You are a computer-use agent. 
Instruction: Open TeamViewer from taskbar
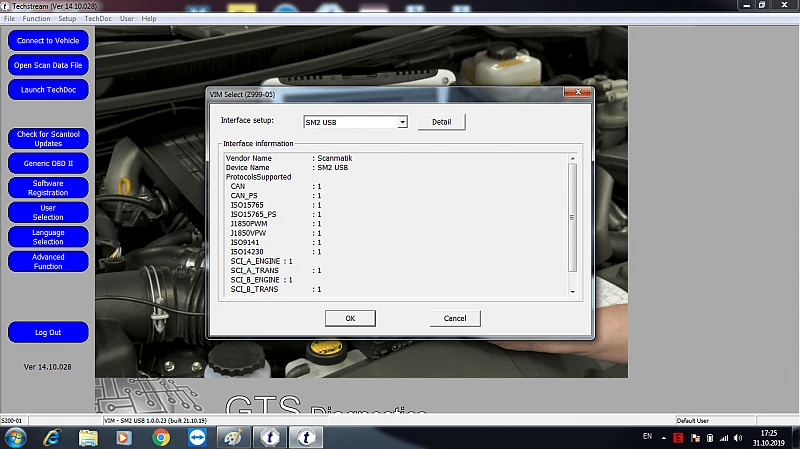197,438
